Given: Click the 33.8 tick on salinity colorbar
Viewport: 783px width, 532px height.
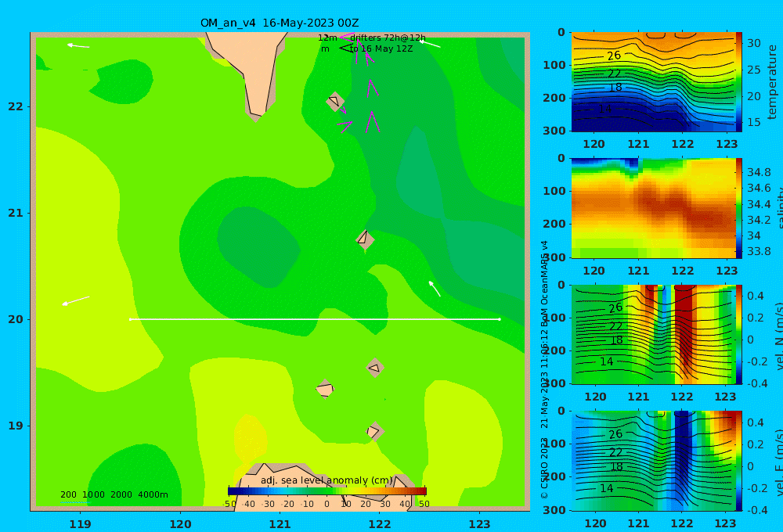Looking at the screenshot, I should pyautogui.click(x=759, y=251).
